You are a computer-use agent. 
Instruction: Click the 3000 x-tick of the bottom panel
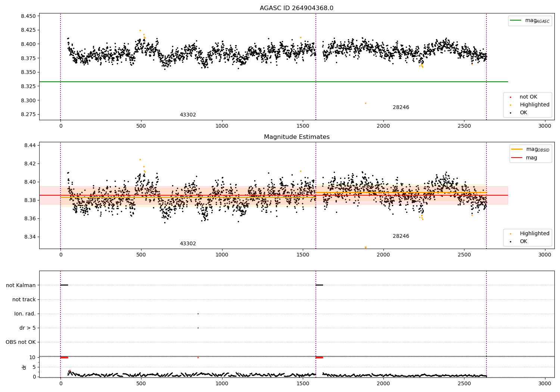coord(545,383)
